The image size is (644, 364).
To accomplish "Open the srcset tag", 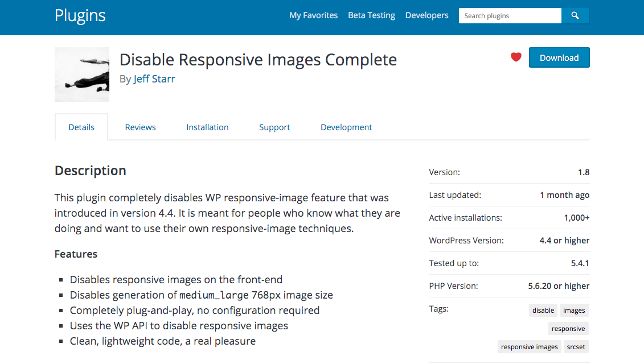I will [x=576, y=346].
